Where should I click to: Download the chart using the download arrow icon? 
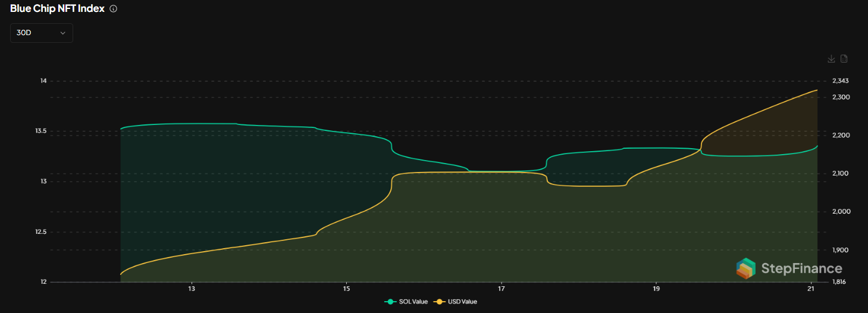click(831, 59)
